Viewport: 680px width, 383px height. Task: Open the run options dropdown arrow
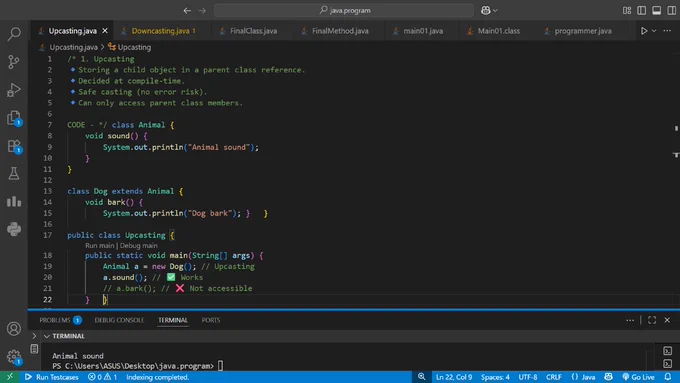pyautogui.click(x=654, y=31)
